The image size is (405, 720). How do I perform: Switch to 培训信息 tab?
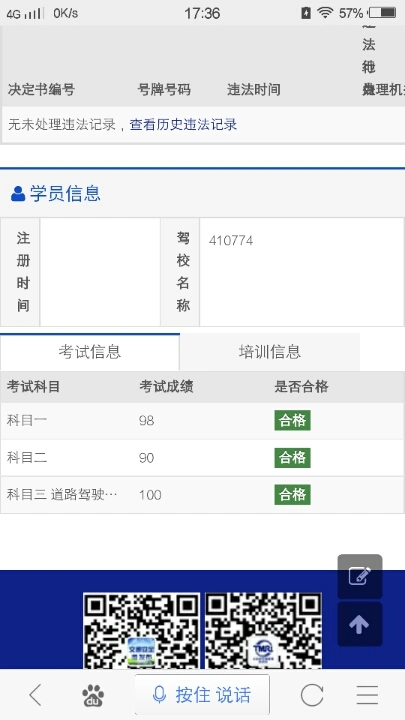click(270, 352)
